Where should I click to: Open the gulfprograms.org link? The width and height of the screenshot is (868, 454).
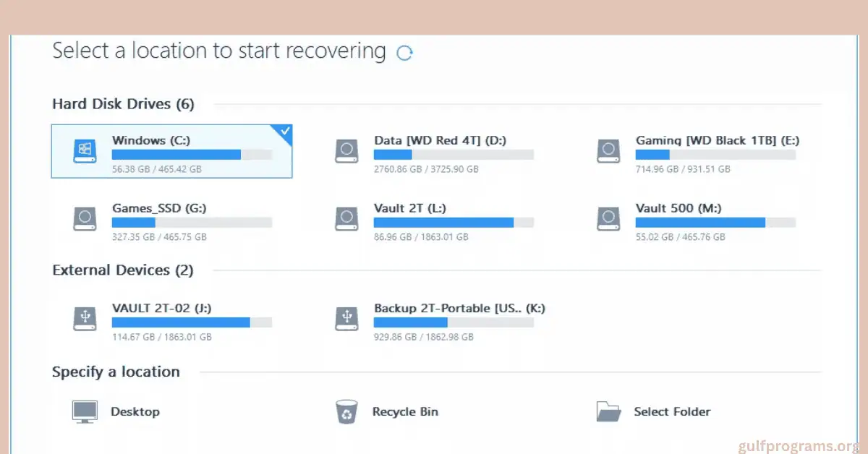(x=796, y=446)
